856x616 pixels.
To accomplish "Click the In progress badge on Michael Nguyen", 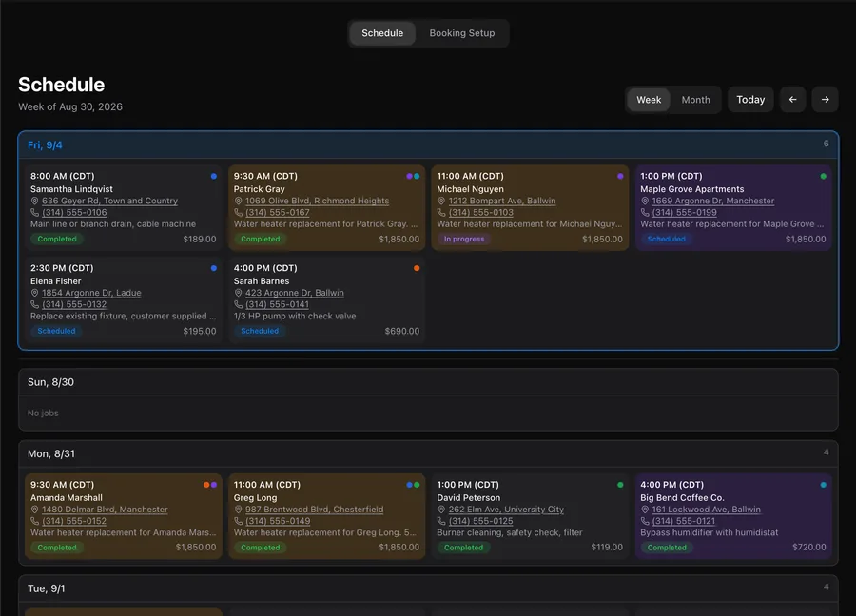I will (464, 239).
